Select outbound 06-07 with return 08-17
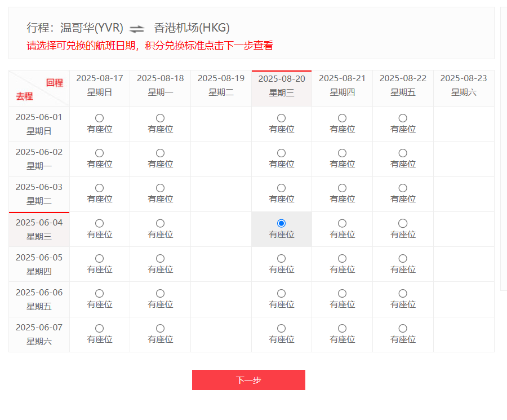The width and height of the screenshot is (507, 420). click(99, 329)
